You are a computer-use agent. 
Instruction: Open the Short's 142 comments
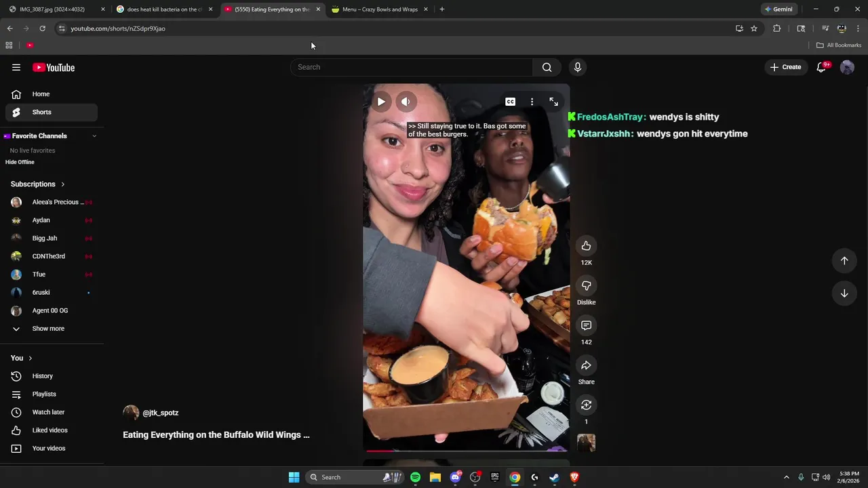tap(587, 325)
